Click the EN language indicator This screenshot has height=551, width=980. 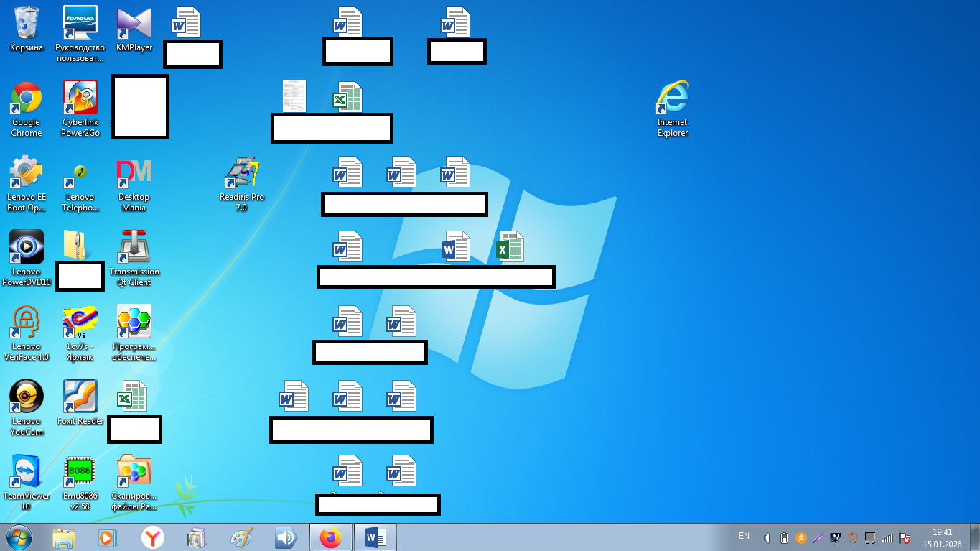(x=744, y=536)
